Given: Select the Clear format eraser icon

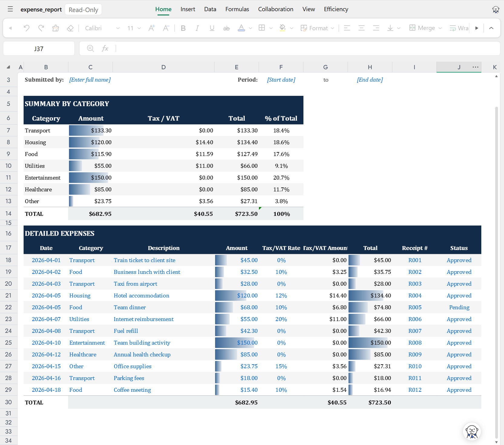Looking at the screenshot, I should point(70,28).
